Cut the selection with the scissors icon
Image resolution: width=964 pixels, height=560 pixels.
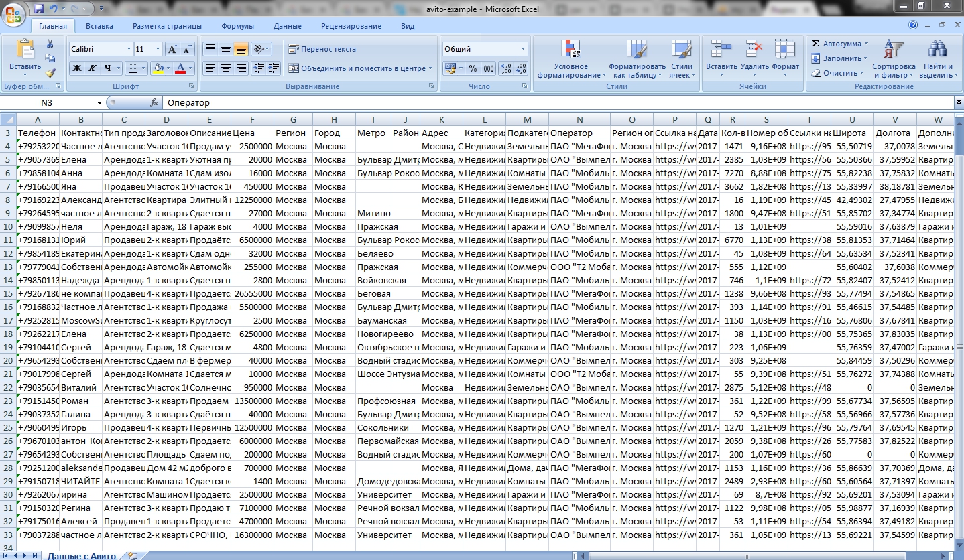[x=50, y=44]
